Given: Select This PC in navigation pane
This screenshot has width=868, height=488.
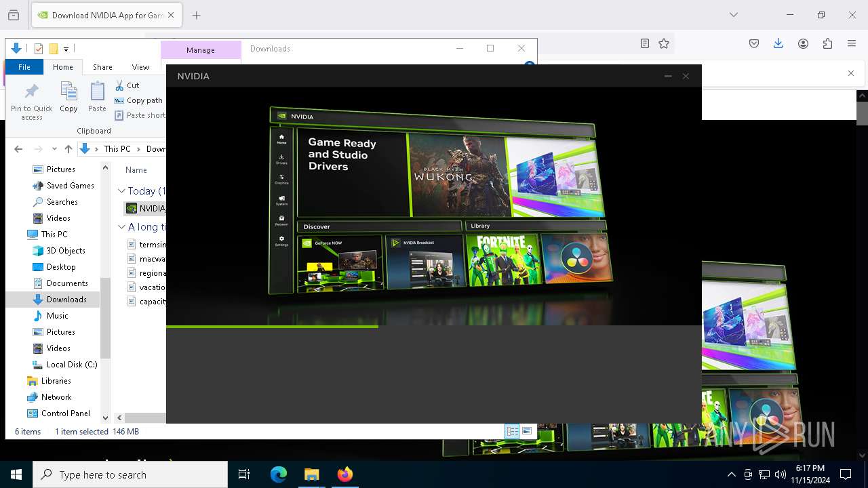Looking at the screenshot, I should (47, 235).
